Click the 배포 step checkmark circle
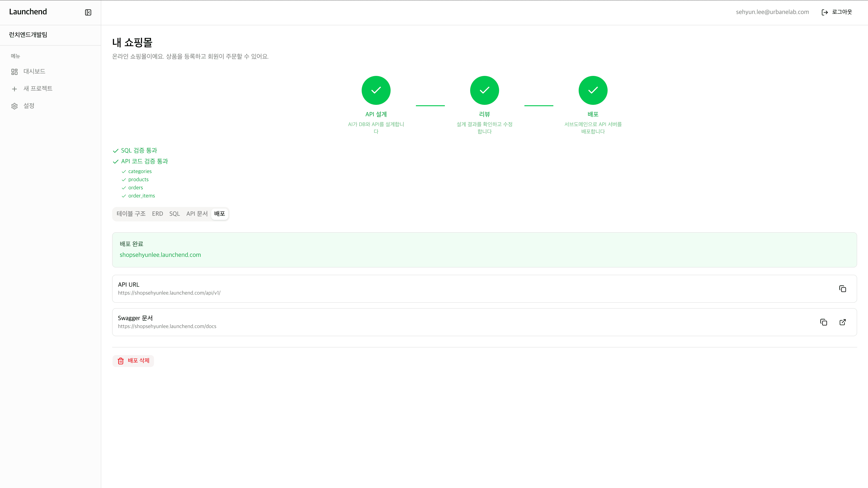This screenshot has width=868, height=488. click(593, 90)
